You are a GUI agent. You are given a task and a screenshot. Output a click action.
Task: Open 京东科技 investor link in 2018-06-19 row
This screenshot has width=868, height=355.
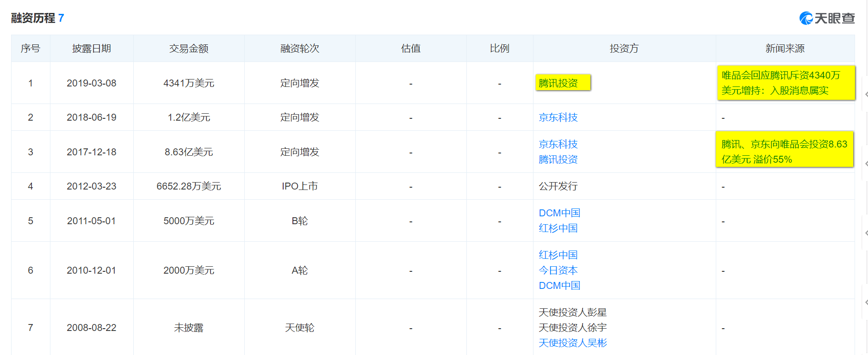click(x=558, y=117)
